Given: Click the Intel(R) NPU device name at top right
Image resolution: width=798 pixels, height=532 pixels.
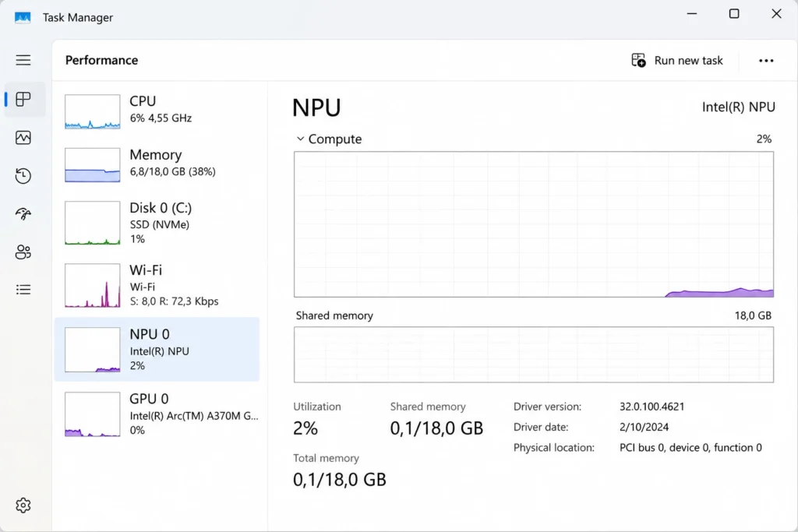Looking at the screenshot, I should click(x=739, y=107).
